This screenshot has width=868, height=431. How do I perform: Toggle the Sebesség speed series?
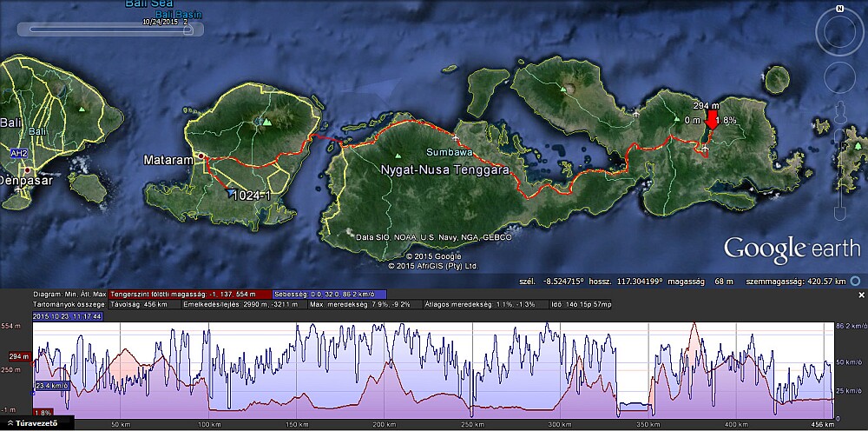329,294
